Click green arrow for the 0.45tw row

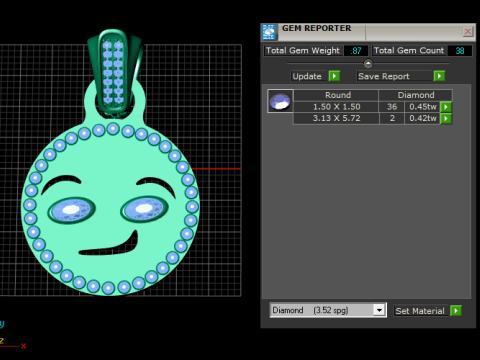[446, 107]
